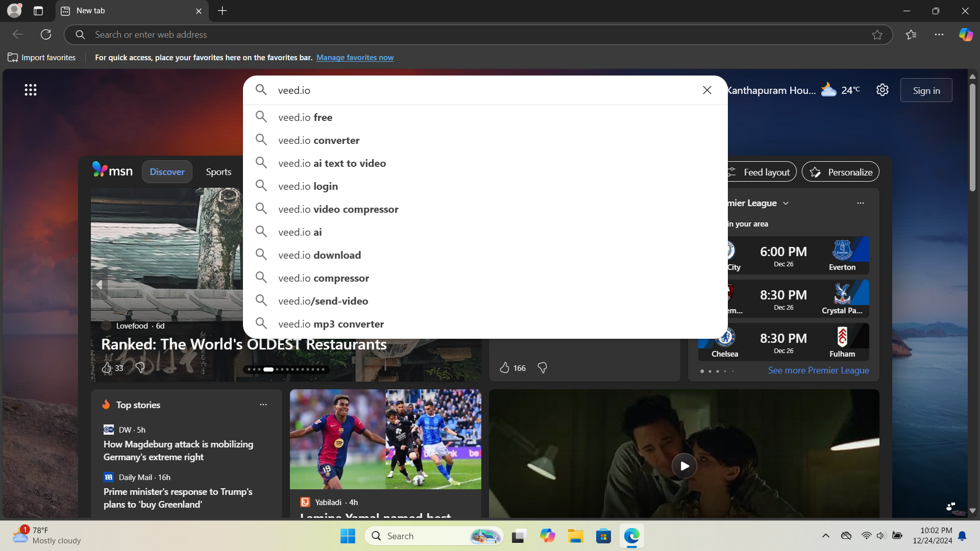This screenshot has width=980, height=551.
Task: Open the Windows Start menu
Action: click(x=348, y=536)
